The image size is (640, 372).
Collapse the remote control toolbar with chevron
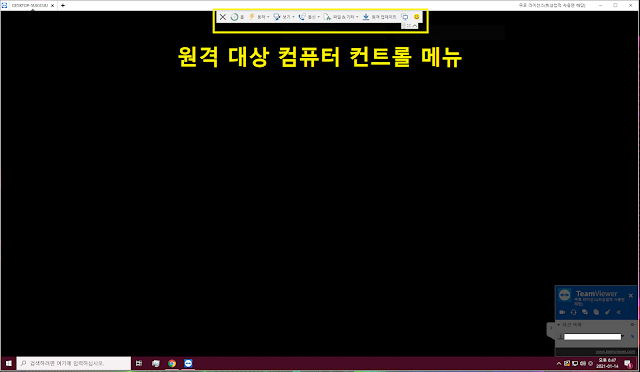(415, 26)
